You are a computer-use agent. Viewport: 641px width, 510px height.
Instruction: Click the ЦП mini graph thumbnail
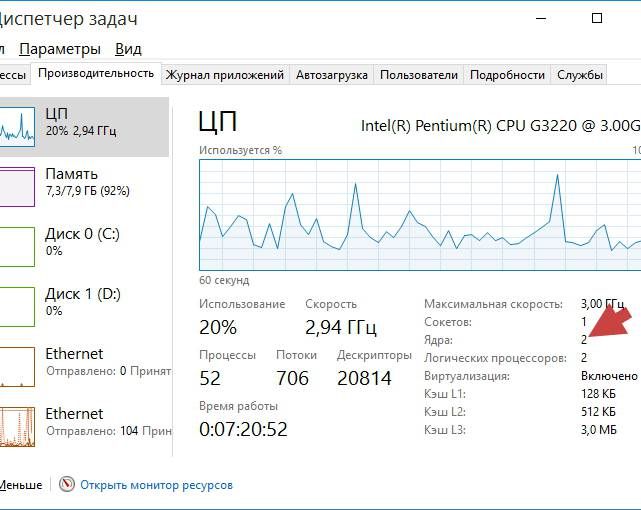[17, 127]
